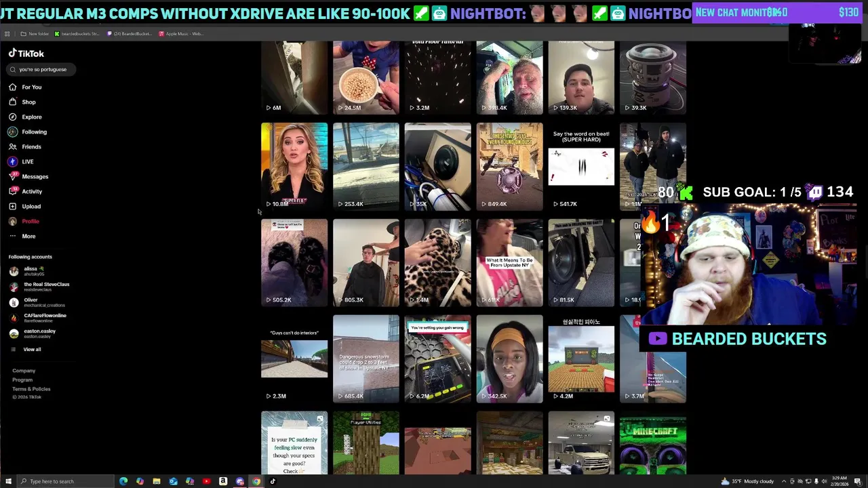Image resolution: width=868 pixels, height=488 pixels.
Task: Open the blonde news anchor video with 10.8M views
Action: point(294,166)
